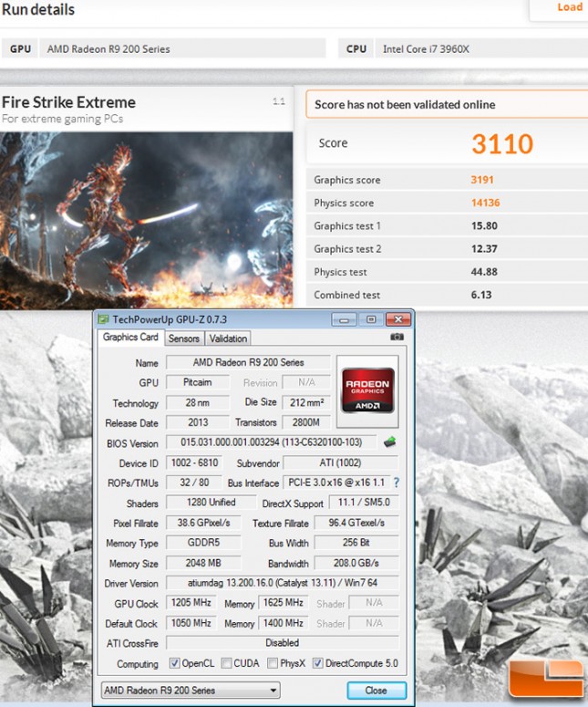Click the BIOS Version field
The height and width of the screenshot is (707, 588).
click(272, 442)
